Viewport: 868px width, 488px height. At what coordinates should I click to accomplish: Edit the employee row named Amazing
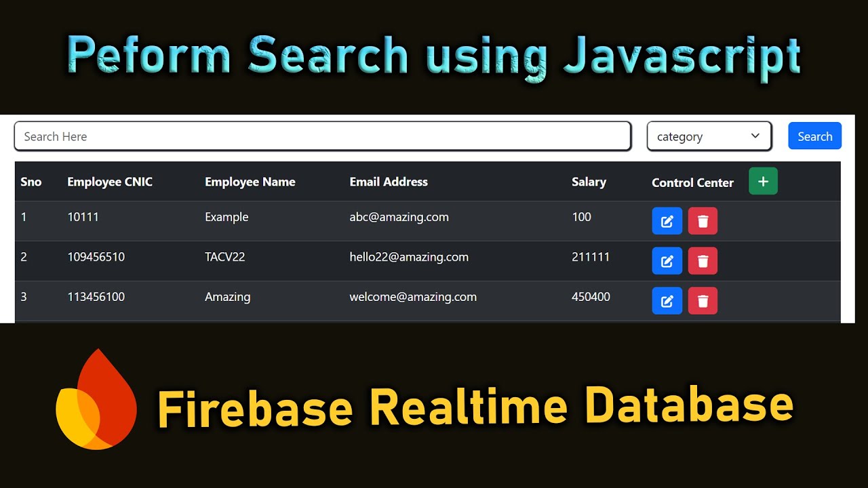667,301
